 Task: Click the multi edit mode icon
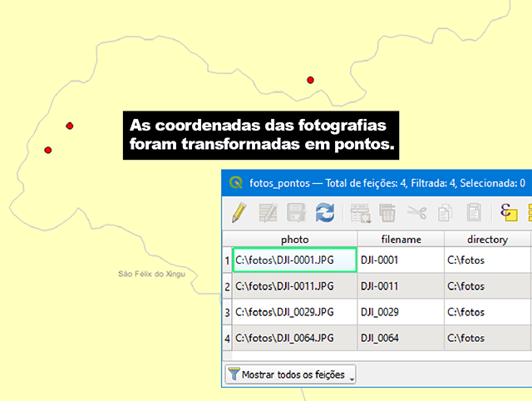(268, 213)
